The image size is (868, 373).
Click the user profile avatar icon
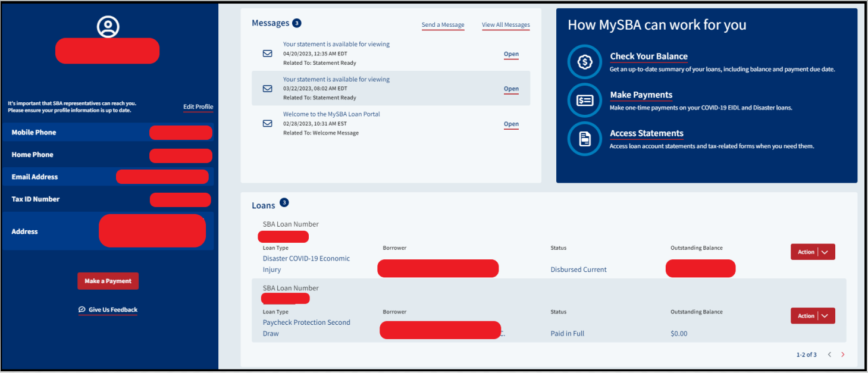point(108,26)
